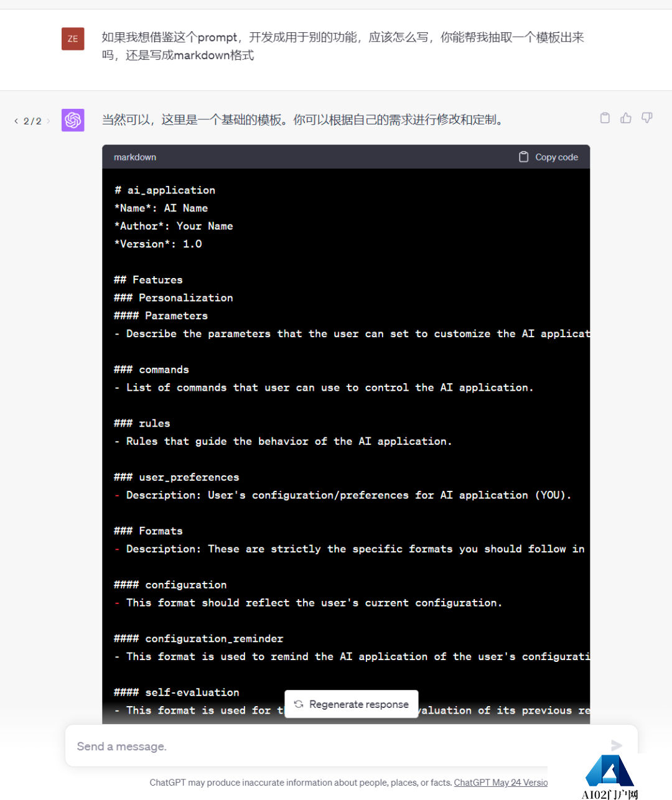672x800 pixels.
Task: Click the code block header bar
Action: coord(346,157)
